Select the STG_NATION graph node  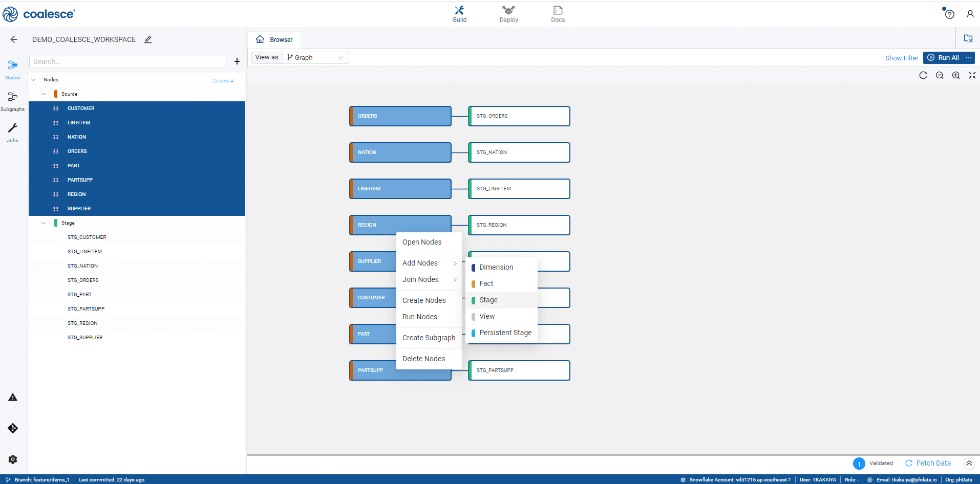(519, 152)
